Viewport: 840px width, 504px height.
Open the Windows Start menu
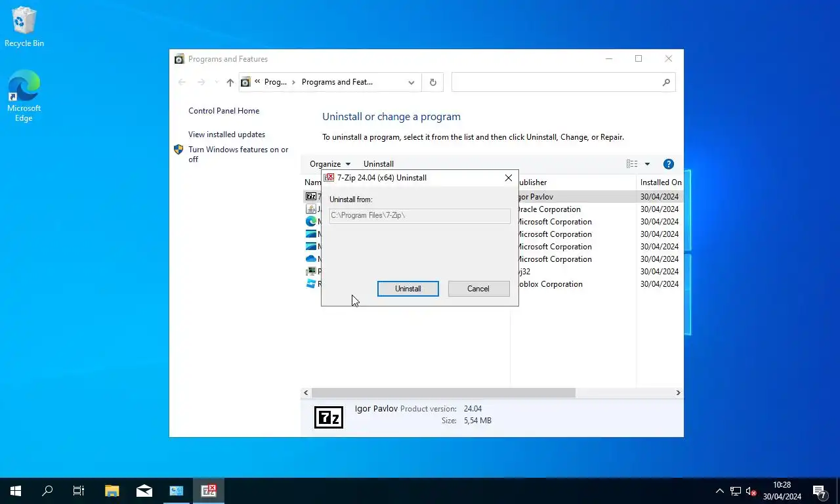tap(16, 491)
